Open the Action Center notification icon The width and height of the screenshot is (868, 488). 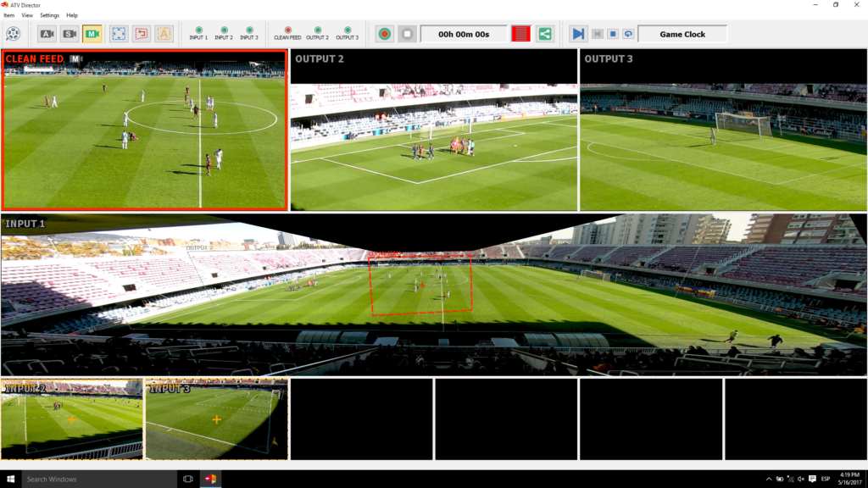pyautogui.click(x=812, y=480)
